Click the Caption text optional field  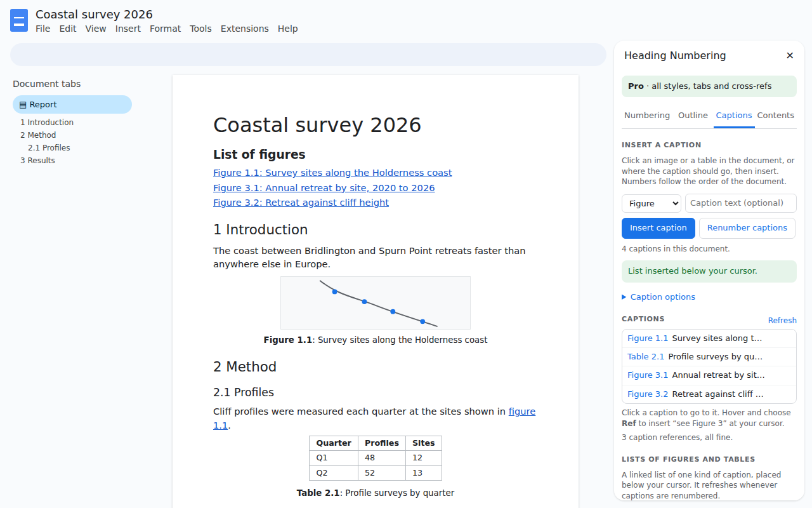click(741, 203)
